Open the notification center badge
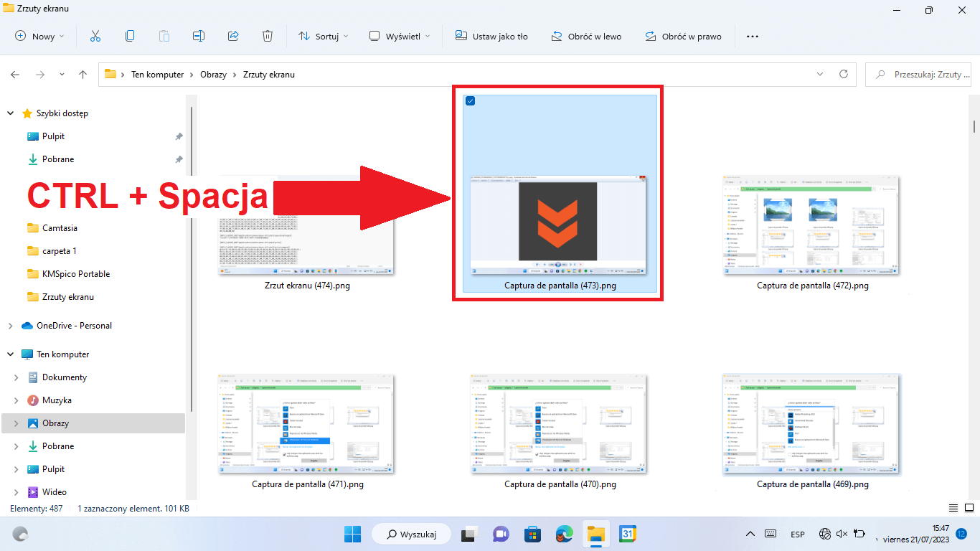Image resolution: width=980 pixels, height=551 pixels. tap(961, 534)
